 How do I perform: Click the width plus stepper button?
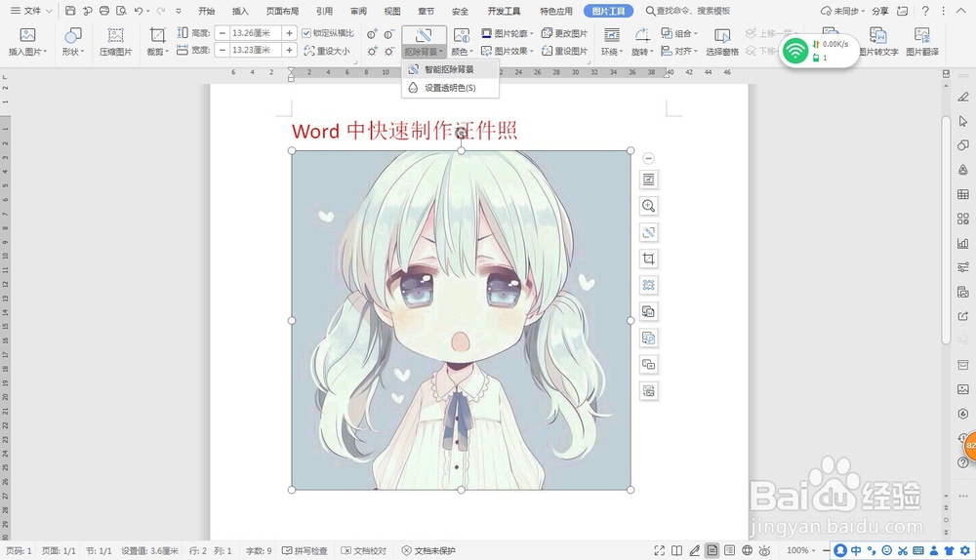pyautogui.click(x=289, y=50)
